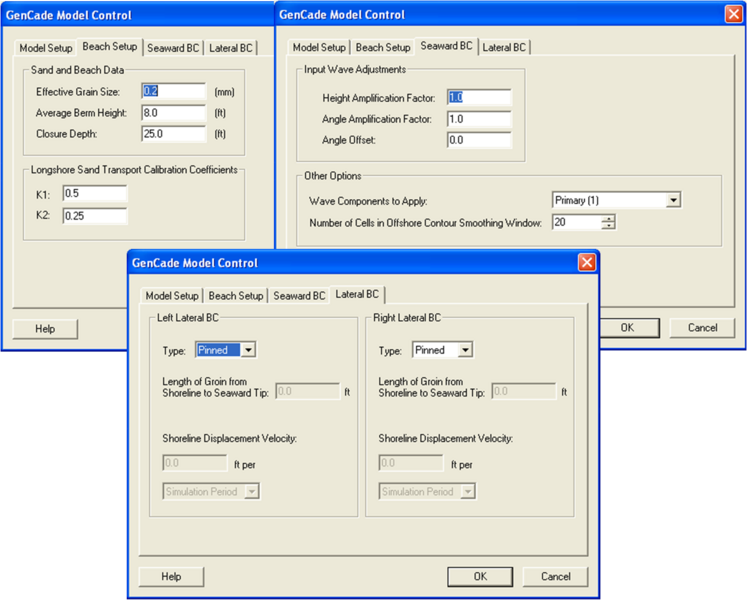Click Help in the Lateral BC window
Screen dimensions: 747x600
point(171,577)
